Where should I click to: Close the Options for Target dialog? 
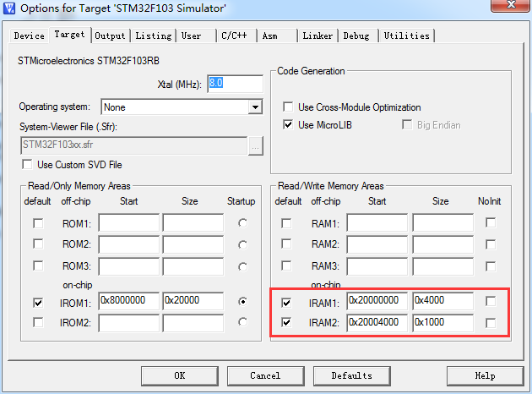[511, 5]
